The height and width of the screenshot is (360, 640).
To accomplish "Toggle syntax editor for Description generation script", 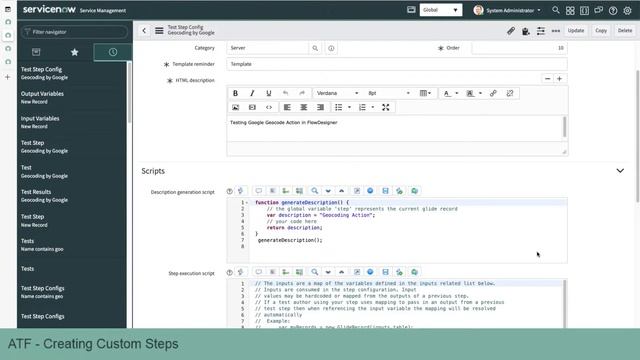I will click(241, 191).
